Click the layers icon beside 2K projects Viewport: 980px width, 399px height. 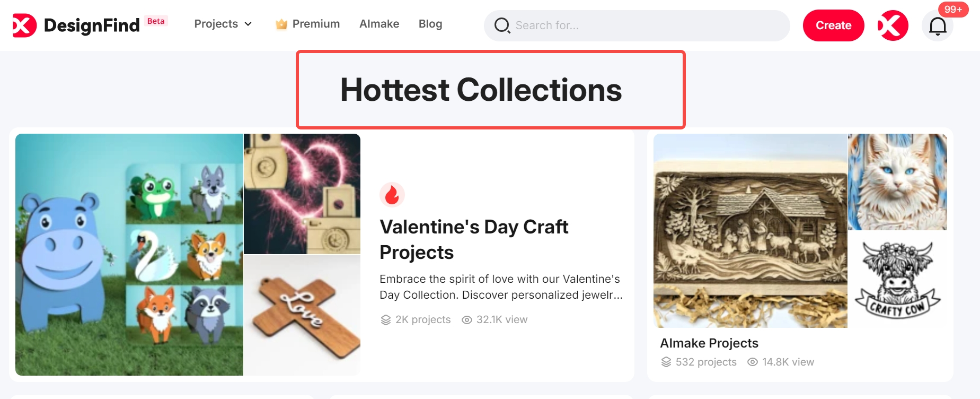click(x=386, y=320)
